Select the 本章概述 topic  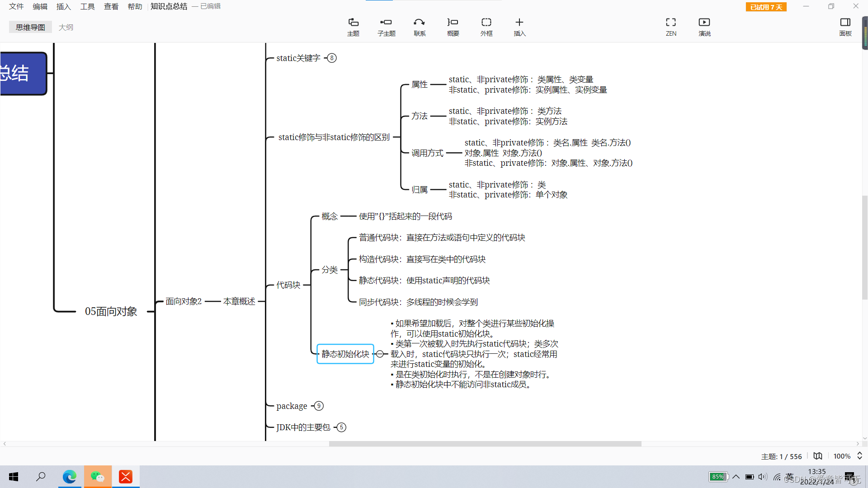(x=239, y=301)
